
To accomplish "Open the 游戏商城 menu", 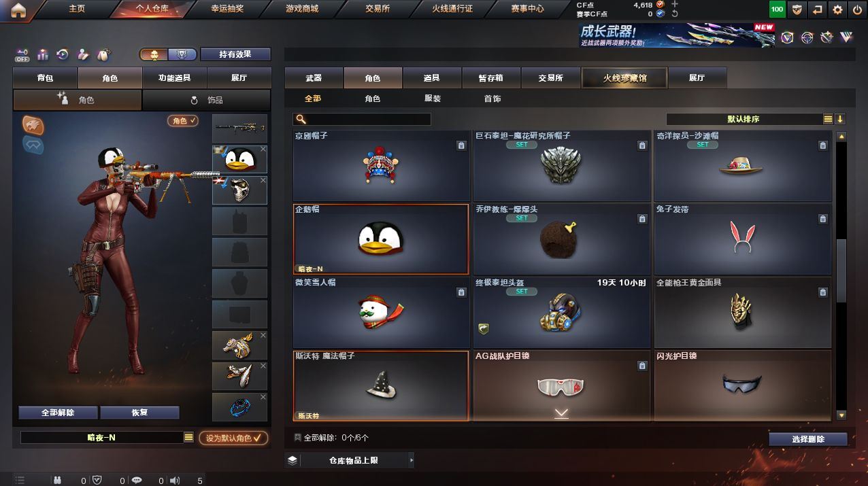I will (x=301, y=9).
